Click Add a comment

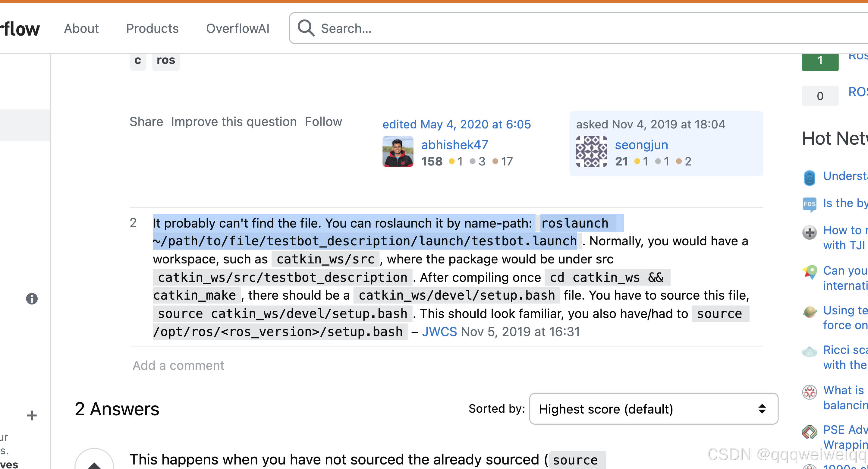[x=178, y=365]
